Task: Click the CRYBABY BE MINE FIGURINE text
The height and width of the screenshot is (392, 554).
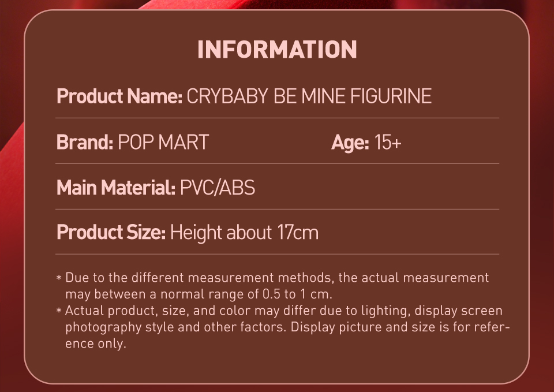Action: tap(309, 96)
